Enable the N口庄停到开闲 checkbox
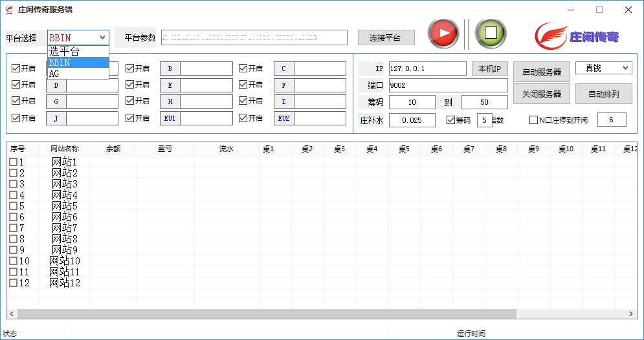Image resolution: width=644 pixels, height=340 pixels. click(x=533, y=120)
